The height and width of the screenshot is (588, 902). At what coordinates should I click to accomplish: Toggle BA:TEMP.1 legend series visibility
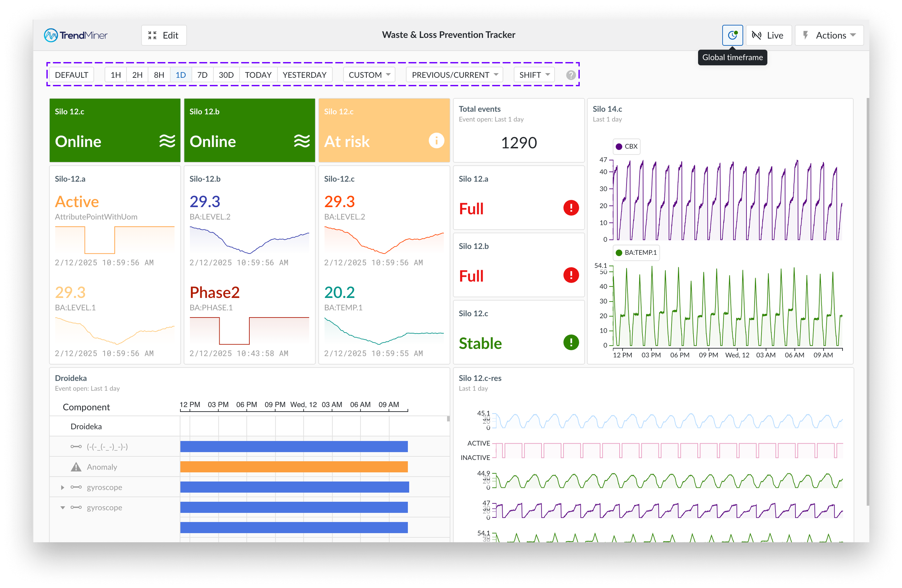[636, 253]
